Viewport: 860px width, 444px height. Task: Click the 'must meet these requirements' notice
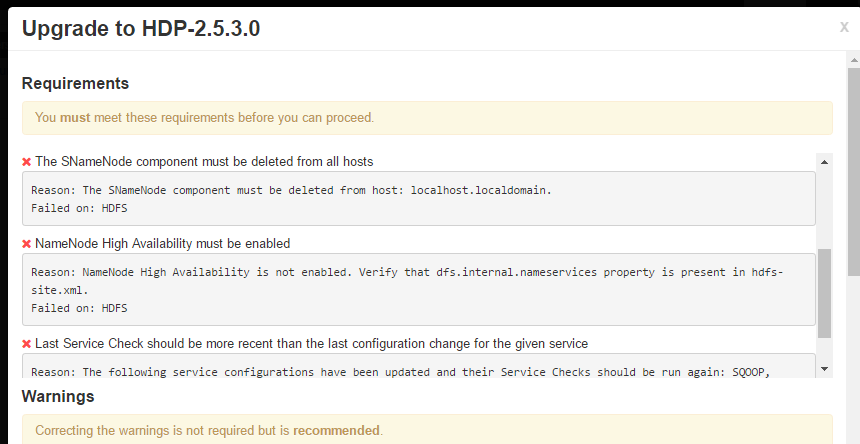pyautogui.click(x=427, y=118)
